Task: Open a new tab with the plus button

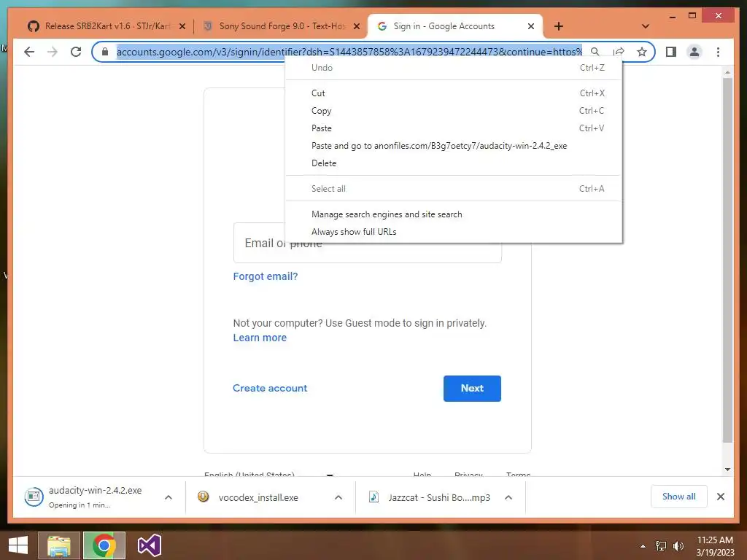Action: click(559, 26)
